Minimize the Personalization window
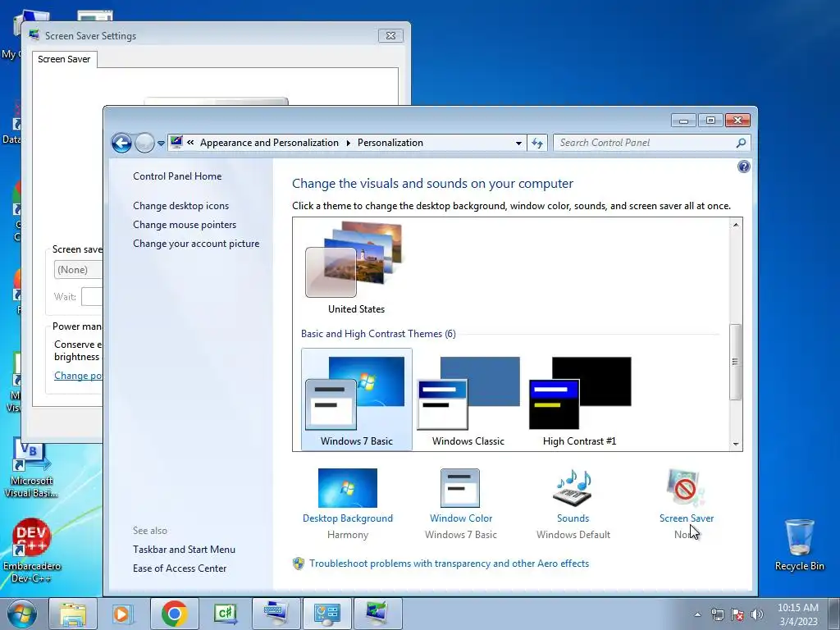This screenshot has height=630, width=840. 683,121
